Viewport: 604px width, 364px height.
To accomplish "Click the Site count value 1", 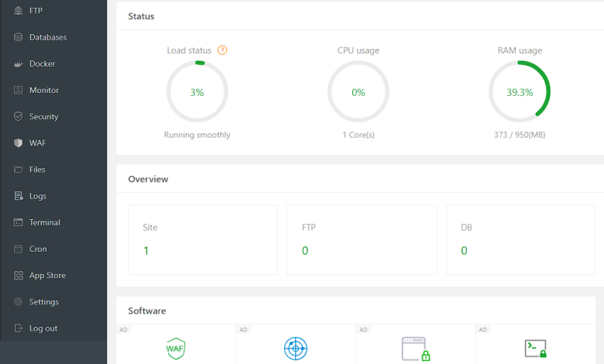I will [x=146, y=251].
